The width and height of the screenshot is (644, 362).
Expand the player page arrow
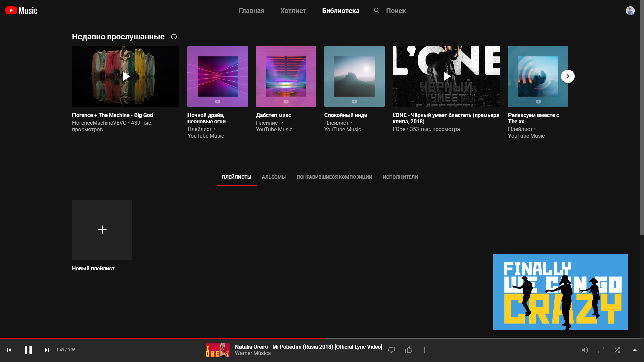[x=635, y=350]
